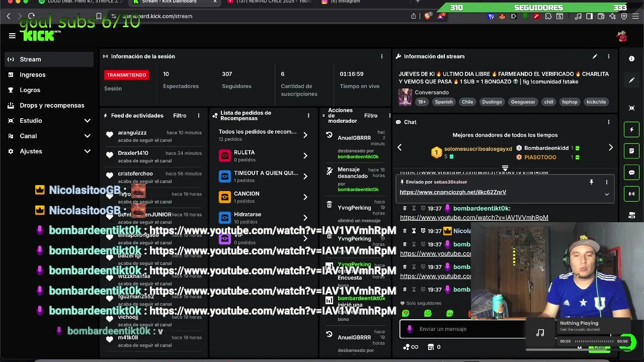The height and width of the screenshot is (362, 644).
Task: Click aranguizzz in activity feed
Action: tap(132, 133)
